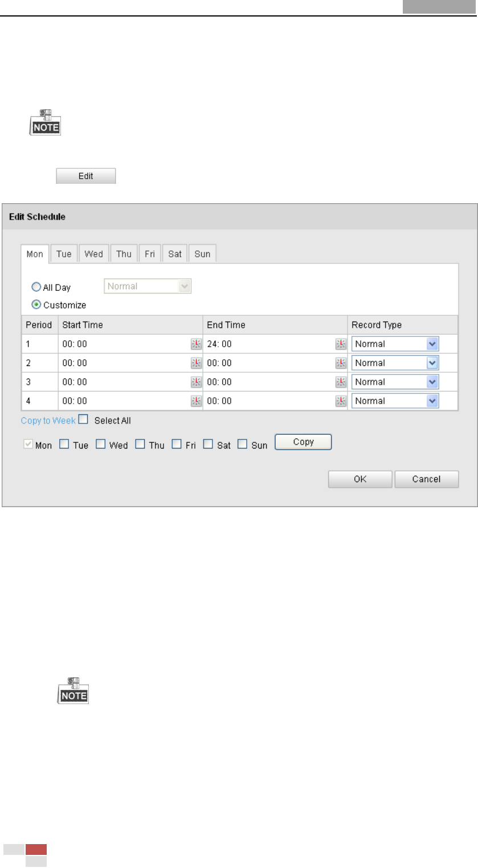Viewport: 478px width, 868px height.
Task: Tick the Select All checkbox
Action: 83,420
